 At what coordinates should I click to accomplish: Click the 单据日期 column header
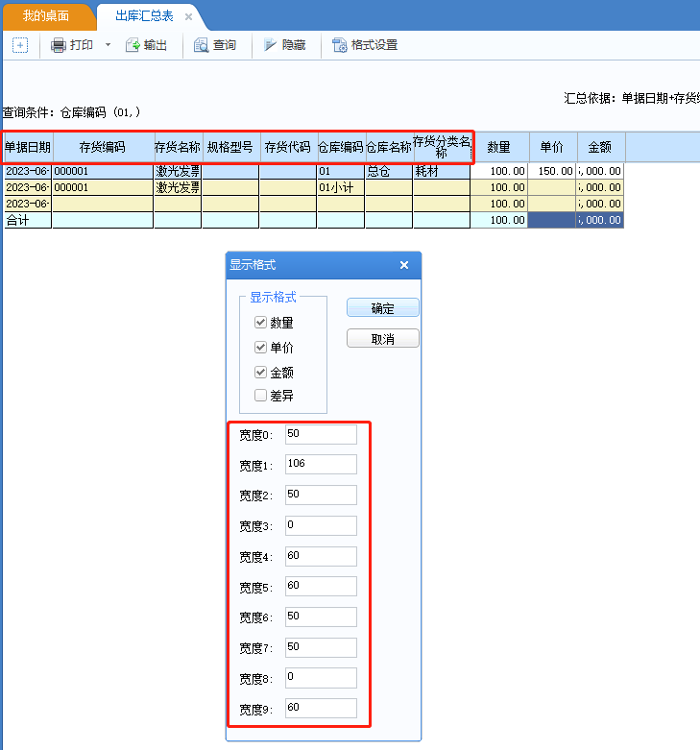tap(28, 147)
